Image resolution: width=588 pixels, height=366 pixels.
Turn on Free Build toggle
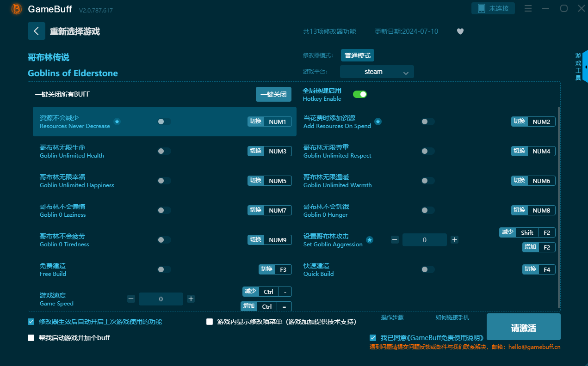pos(164,269)
